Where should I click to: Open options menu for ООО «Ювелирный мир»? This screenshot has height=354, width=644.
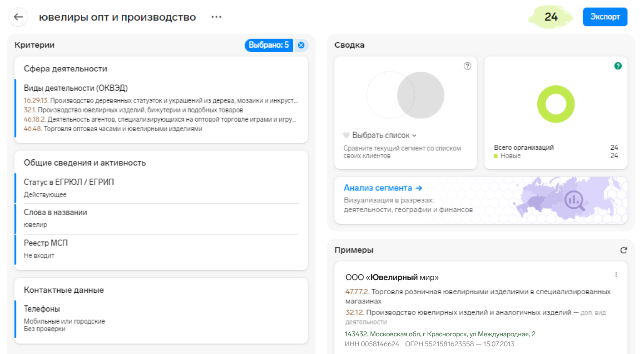(x=616, y=275)
